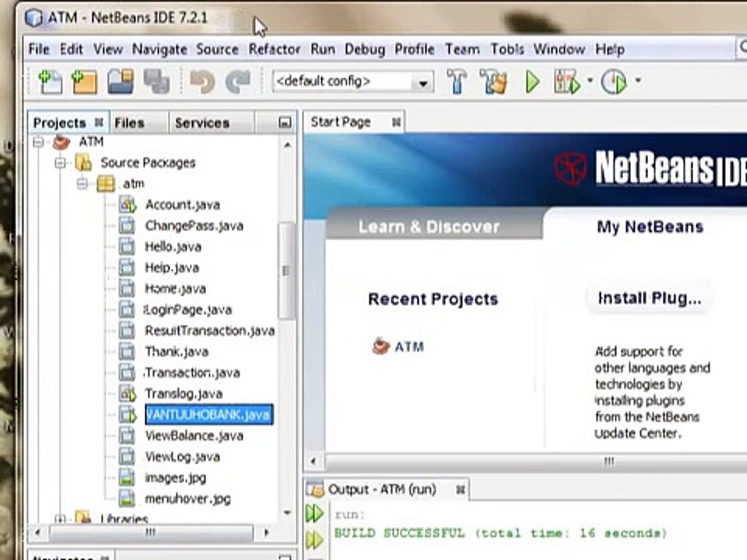Collapse the Source Packages node
This screenshot has width=747, height=560.
(60, 163)
